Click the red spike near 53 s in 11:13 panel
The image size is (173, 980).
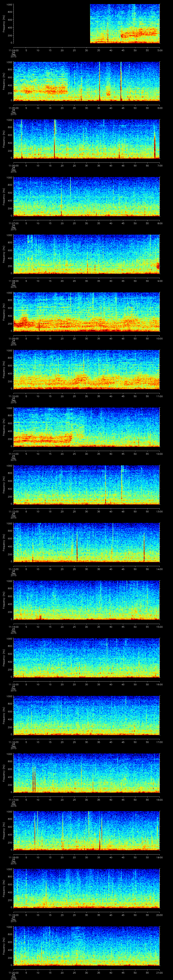coord(144,548)
